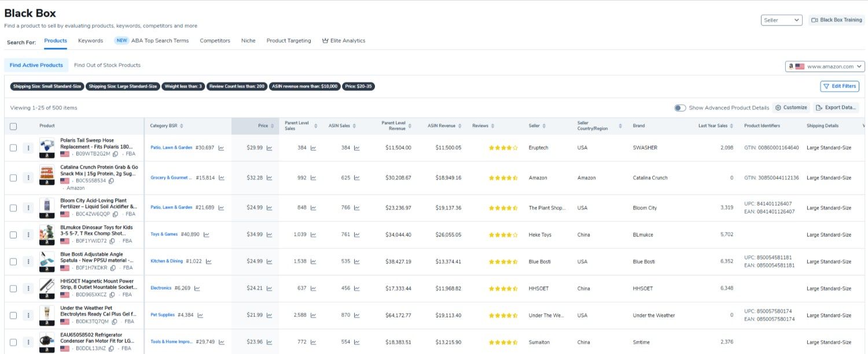Click Export Data button
Screen dimensions: 868x354
(836, 108)
